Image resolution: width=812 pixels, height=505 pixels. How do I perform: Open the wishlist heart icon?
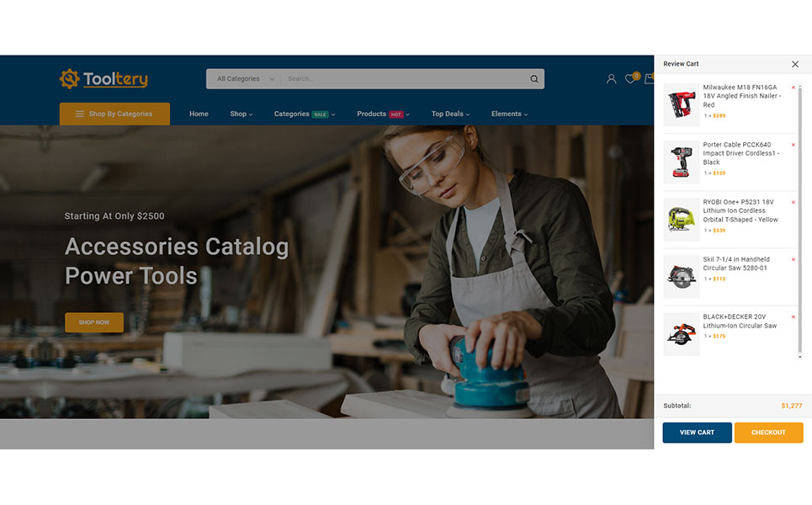click(629, 79)
